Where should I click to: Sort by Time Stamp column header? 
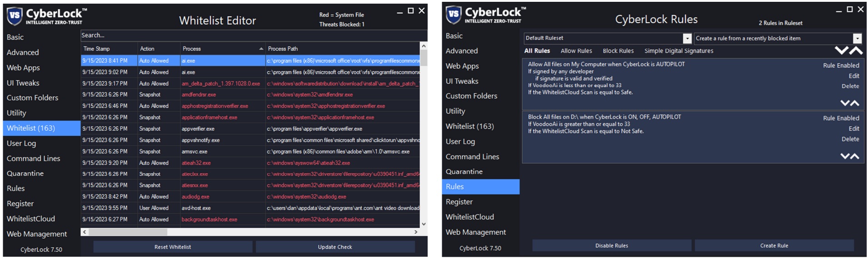109,49
